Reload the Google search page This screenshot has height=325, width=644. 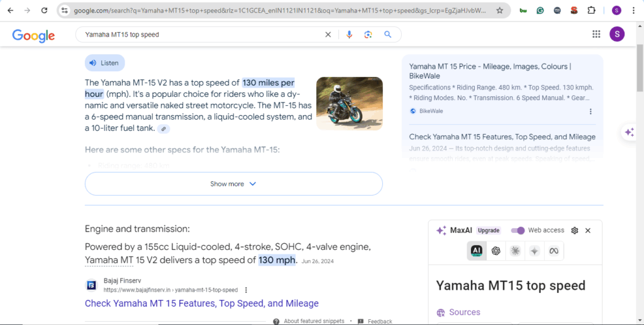(x=45, y=11)
